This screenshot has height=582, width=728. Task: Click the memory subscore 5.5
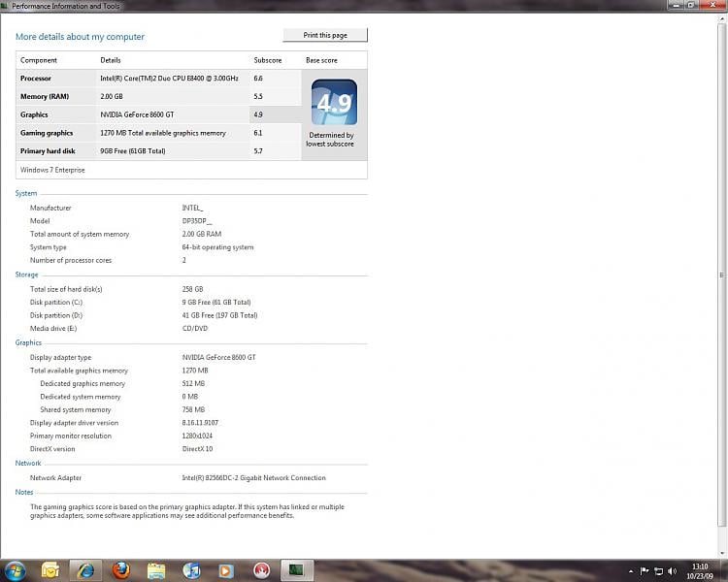[258, 97]
